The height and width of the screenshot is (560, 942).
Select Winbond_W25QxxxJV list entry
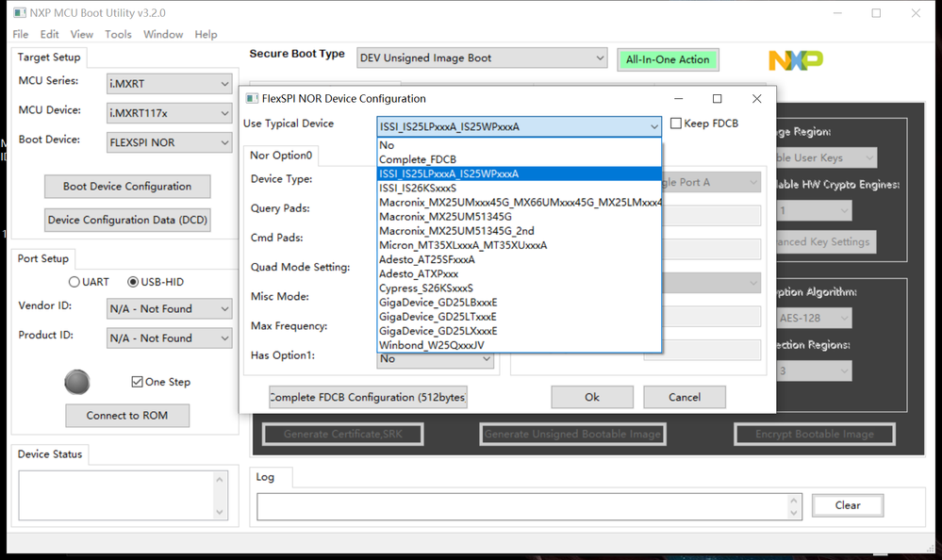(x=519, y=345)
